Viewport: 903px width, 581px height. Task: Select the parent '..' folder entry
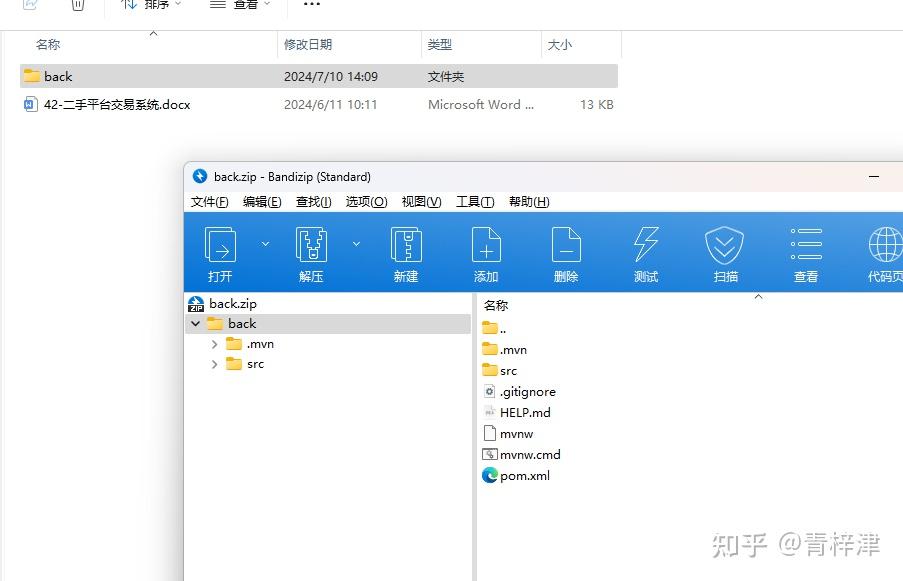coord(494,329)
